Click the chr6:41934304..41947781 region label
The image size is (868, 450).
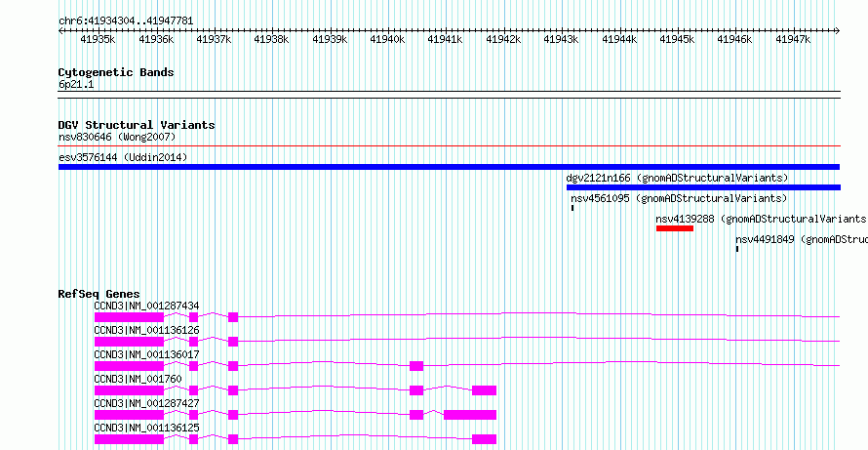click(x=126, y=20)
